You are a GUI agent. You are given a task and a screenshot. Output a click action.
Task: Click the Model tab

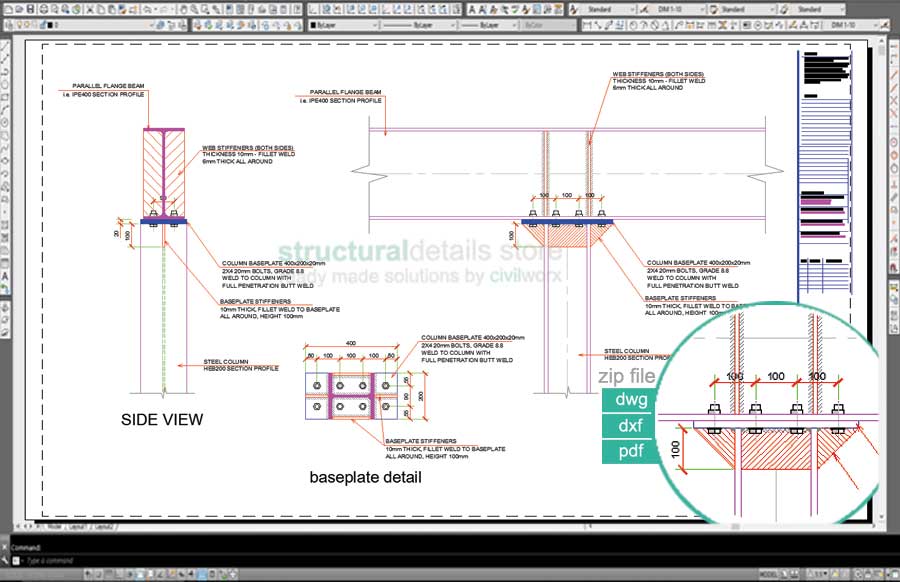pyautogui.click(x=55, y=526)
